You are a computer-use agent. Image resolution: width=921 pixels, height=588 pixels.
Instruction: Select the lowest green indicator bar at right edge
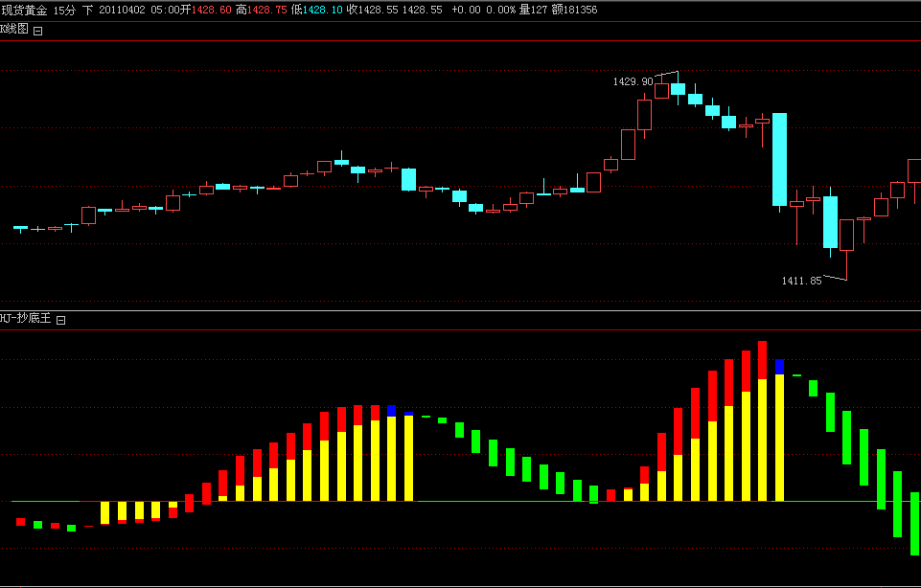click(914, 524)
